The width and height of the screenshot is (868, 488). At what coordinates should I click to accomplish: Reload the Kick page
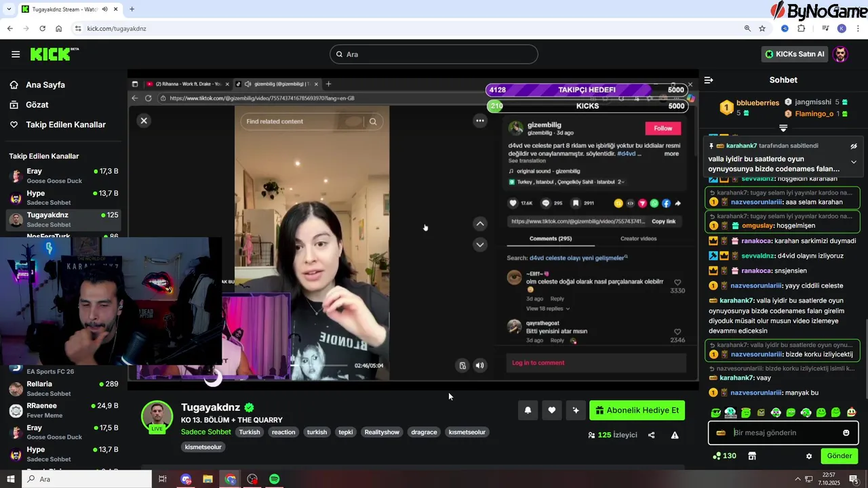point(42,28)
